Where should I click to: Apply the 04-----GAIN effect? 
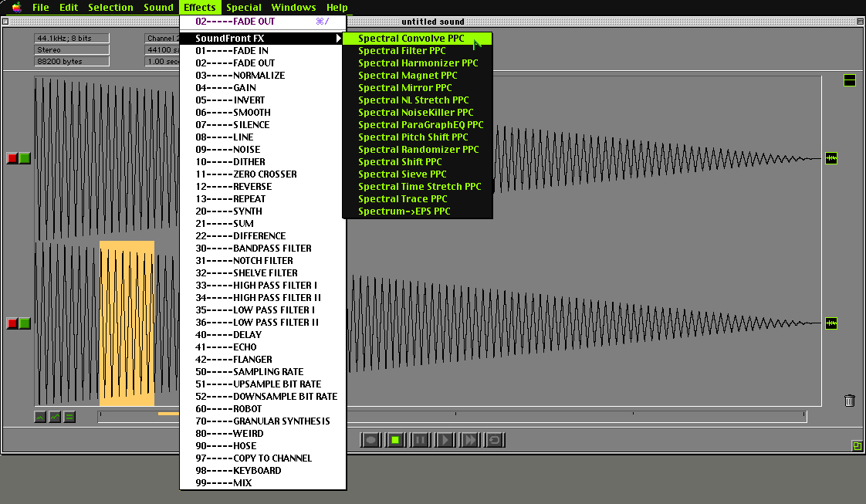coord(263,88)
